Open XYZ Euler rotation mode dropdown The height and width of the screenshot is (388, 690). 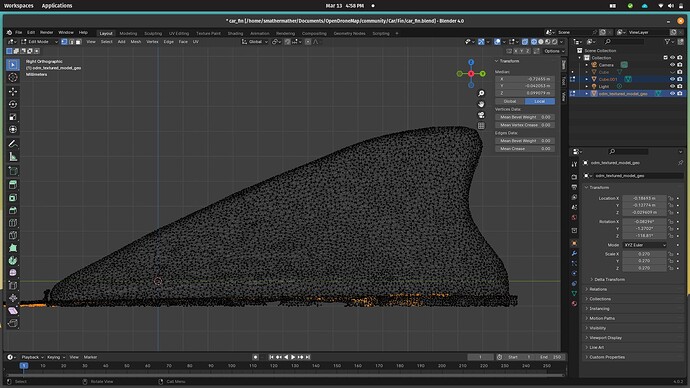tap(645, 245)
